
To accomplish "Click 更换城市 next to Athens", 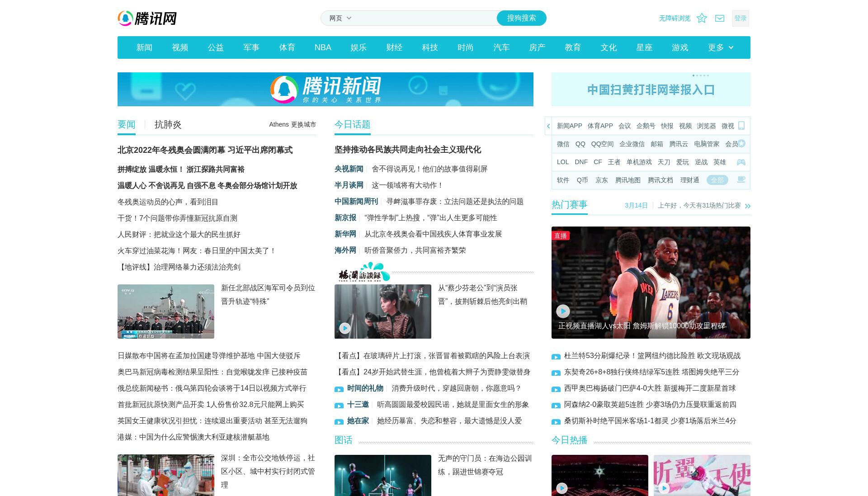I will pyautogui.click(x=303, y=124).
